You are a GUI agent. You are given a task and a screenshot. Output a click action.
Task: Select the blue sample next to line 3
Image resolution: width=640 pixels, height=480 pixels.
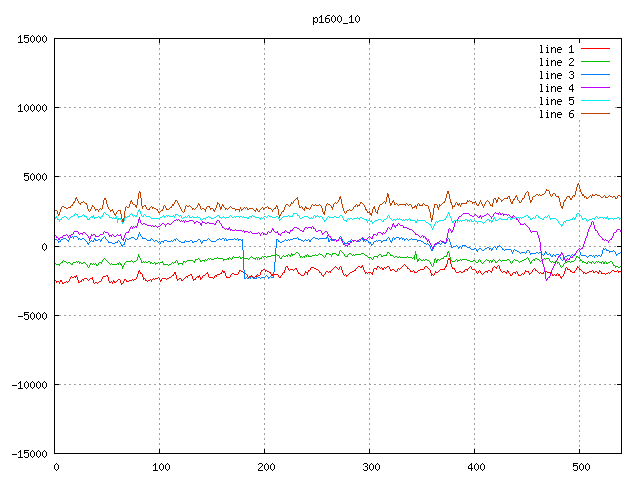pyautogui.click(x=596, y=75)
